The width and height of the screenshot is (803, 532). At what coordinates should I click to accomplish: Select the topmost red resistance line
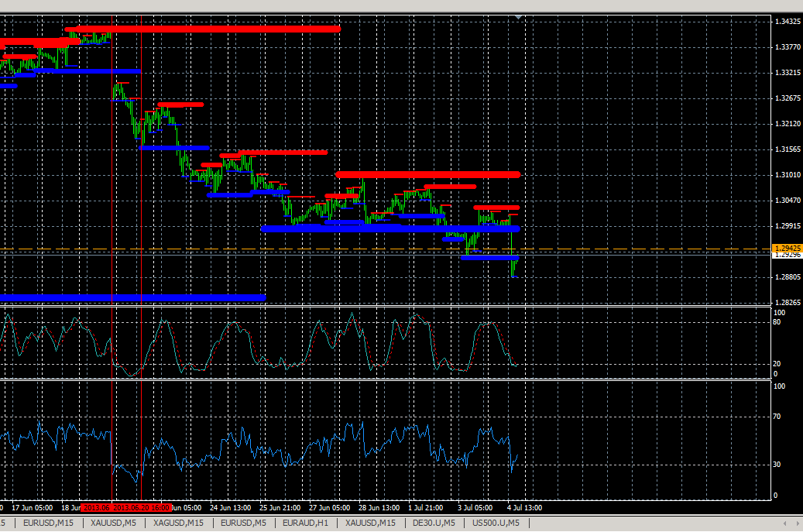pyautogui.click(x=201, y=29)
